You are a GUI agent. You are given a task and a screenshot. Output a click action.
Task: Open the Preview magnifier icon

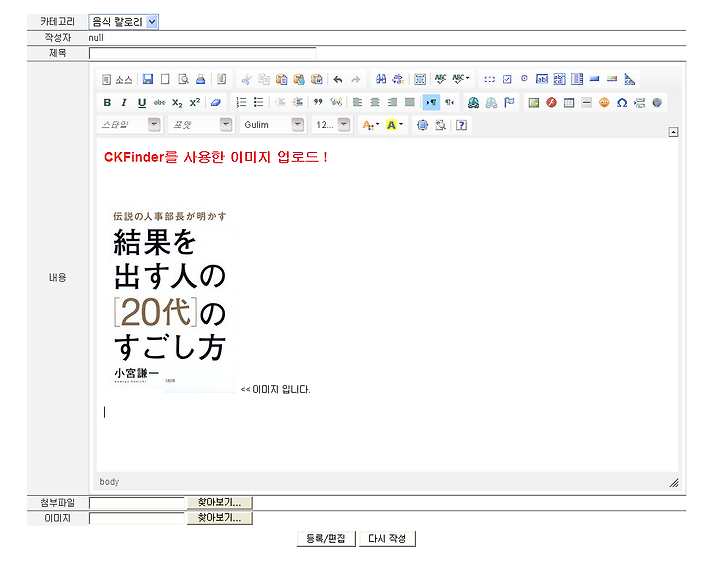(183, 79)
